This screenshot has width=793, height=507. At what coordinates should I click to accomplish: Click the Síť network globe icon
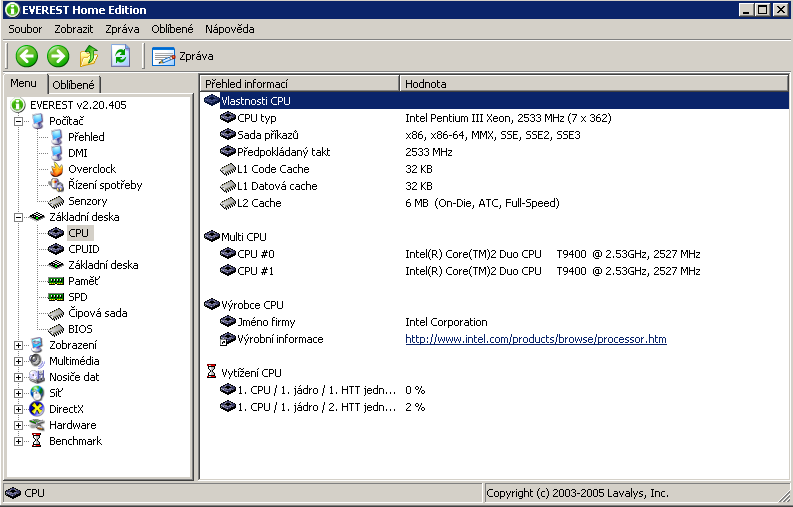coord(37,393)
